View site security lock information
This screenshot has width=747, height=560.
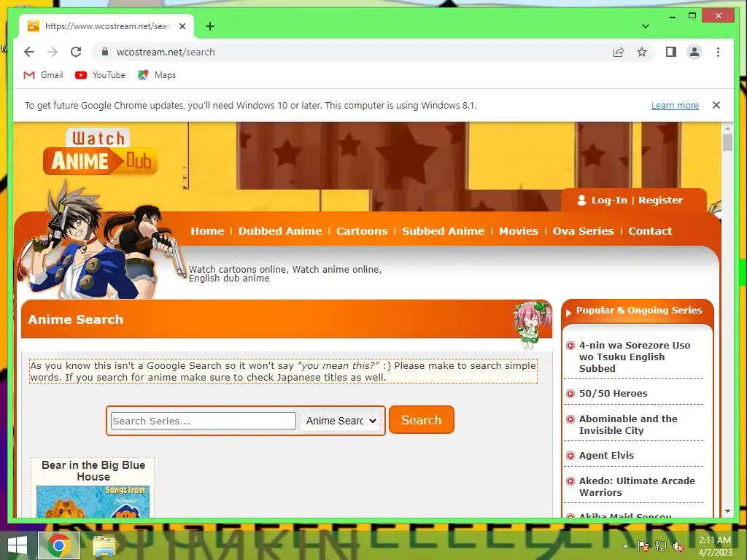coord(105,52)
